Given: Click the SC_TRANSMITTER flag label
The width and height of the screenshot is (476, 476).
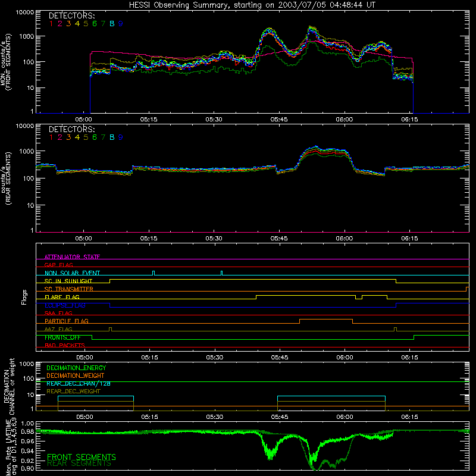Looking at the screenshot, I should click(68, 289).
